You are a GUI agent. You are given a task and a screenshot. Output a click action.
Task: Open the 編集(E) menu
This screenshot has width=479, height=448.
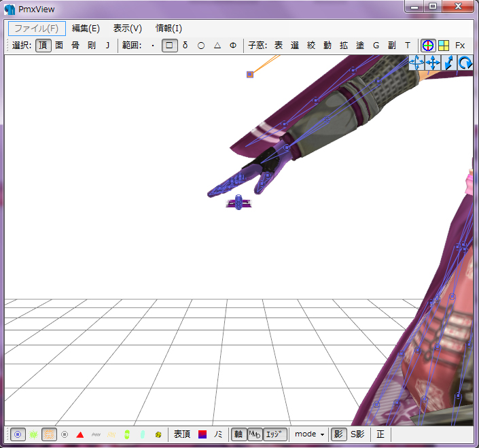point(86,29)
